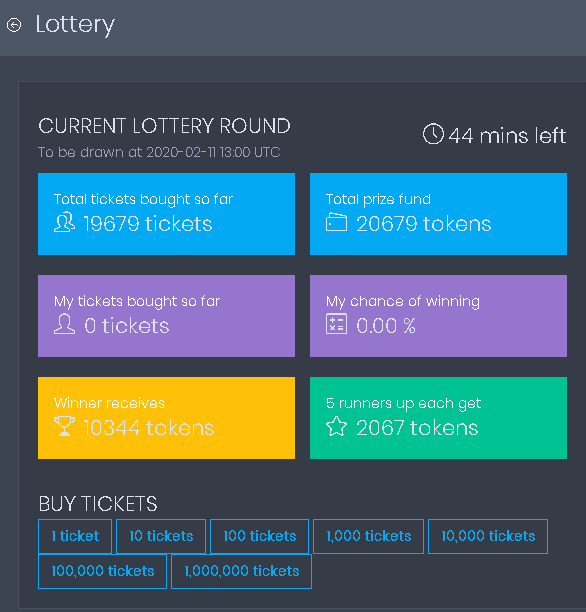Click the My chance of winning card

click(438, 316)
